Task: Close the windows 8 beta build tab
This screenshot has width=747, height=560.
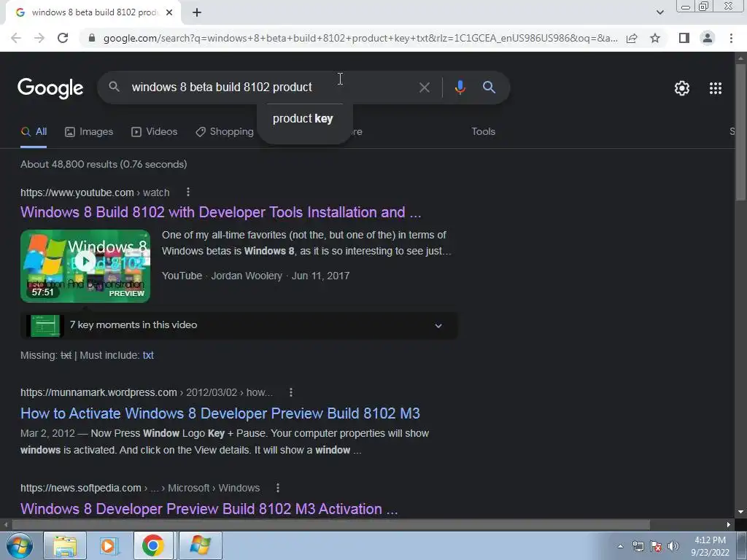Action: [x=169, y=13]
